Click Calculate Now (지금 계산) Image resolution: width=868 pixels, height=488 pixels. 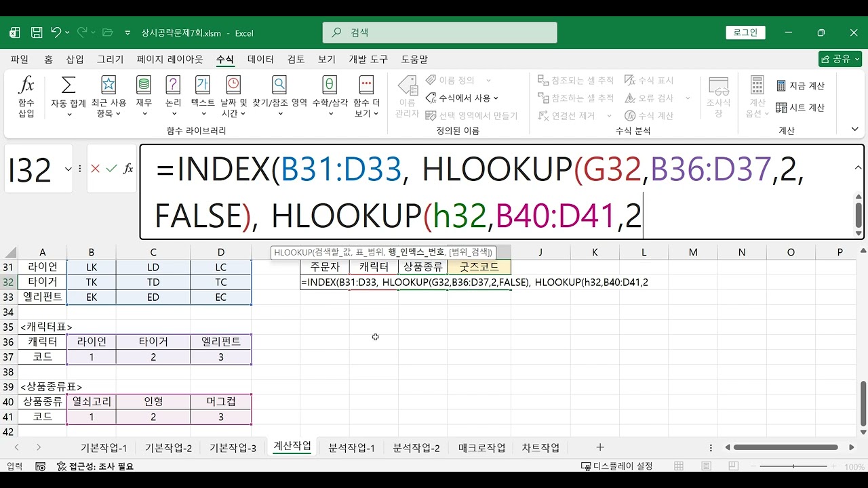tap(800, 86)
